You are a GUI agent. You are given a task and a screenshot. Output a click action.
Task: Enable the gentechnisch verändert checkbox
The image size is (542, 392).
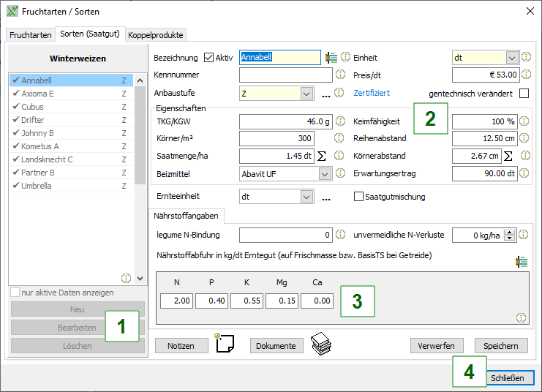pyautogui.click(x=524, y=93)
